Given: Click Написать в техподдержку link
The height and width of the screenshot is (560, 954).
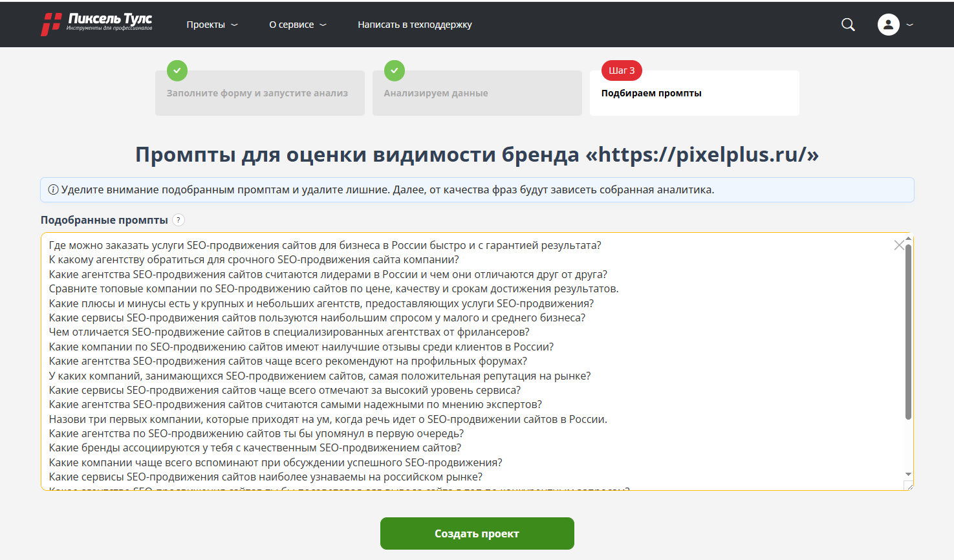Looking at the screenshot, I should pos(415,25).
